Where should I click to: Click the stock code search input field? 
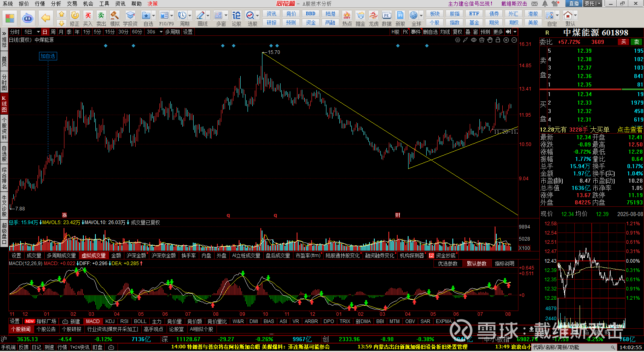click(575, 347)
